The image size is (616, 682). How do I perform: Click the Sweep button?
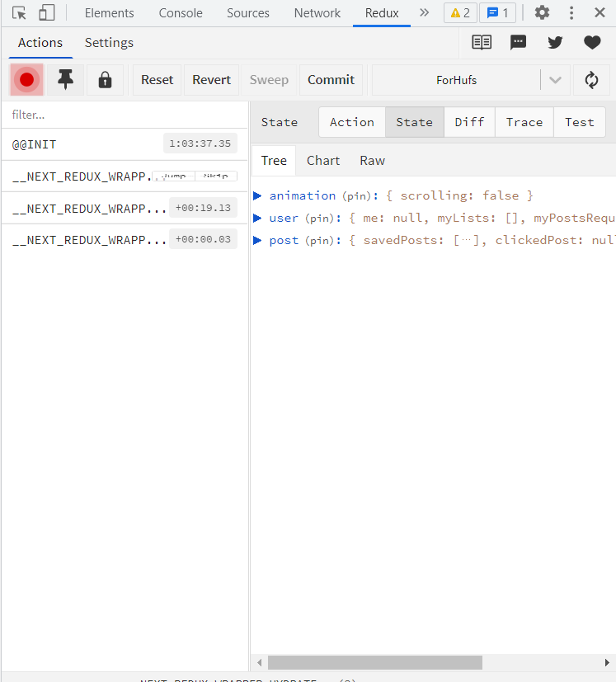(x=269, y=80)
